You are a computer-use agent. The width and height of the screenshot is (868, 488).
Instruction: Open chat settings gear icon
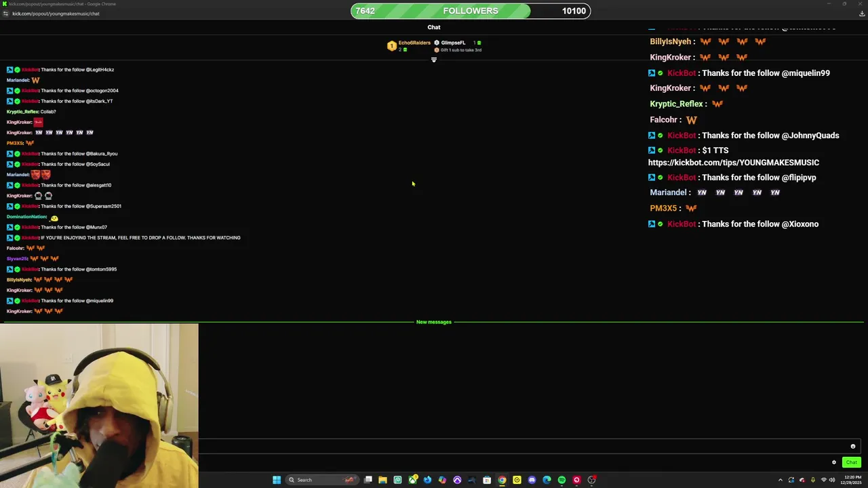click(834, 462)
